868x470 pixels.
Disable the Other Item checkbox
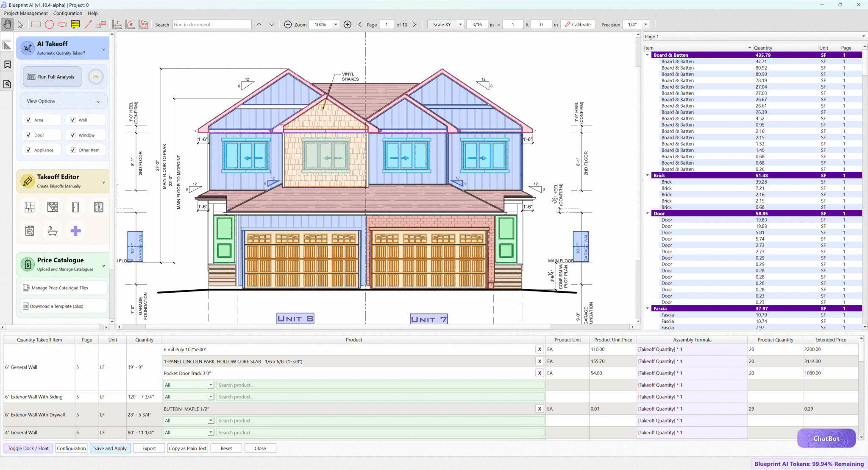(x=72, y=150)
